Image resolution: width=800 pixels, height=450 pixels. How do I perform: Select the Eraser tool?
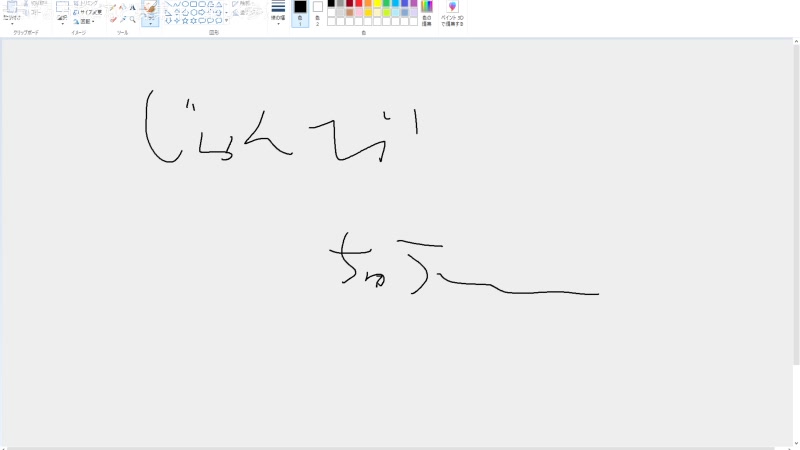(113, 19)
